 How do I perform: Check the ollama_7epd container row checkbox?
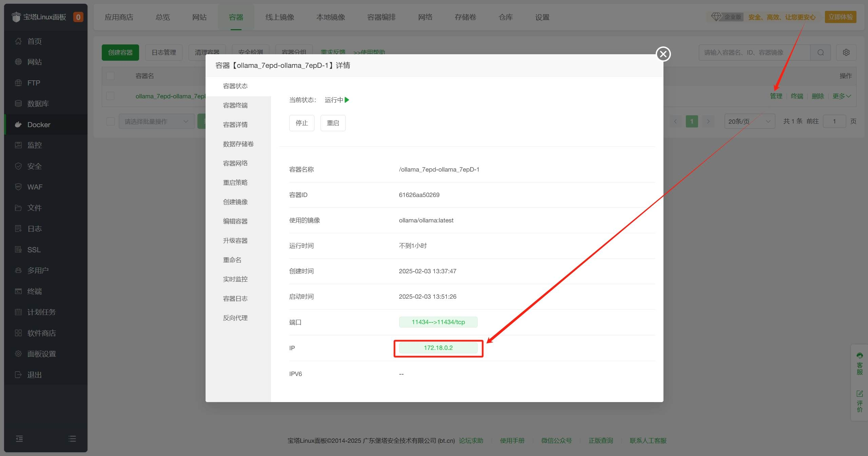[x=110, y=96]
